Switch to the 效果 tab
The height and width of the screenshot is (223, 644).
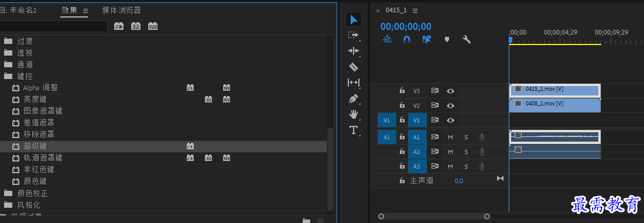coord(70,11)
